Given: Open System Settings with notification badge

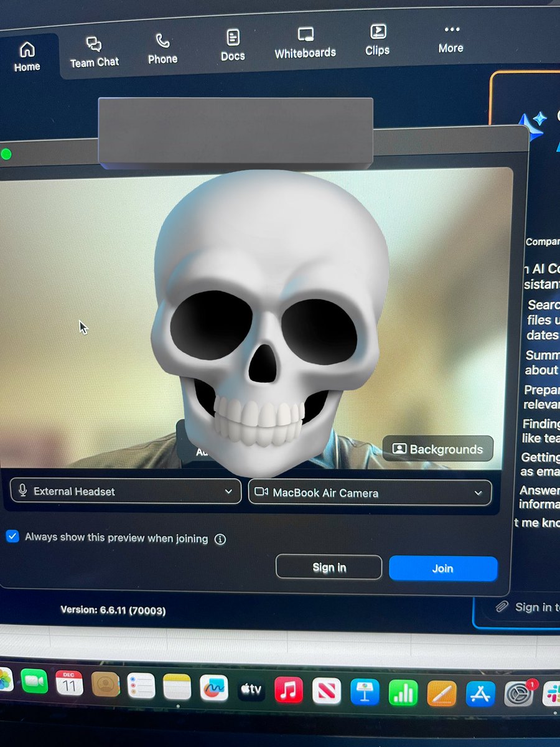Looking at the screenshot, I should (x=519, y=693).
